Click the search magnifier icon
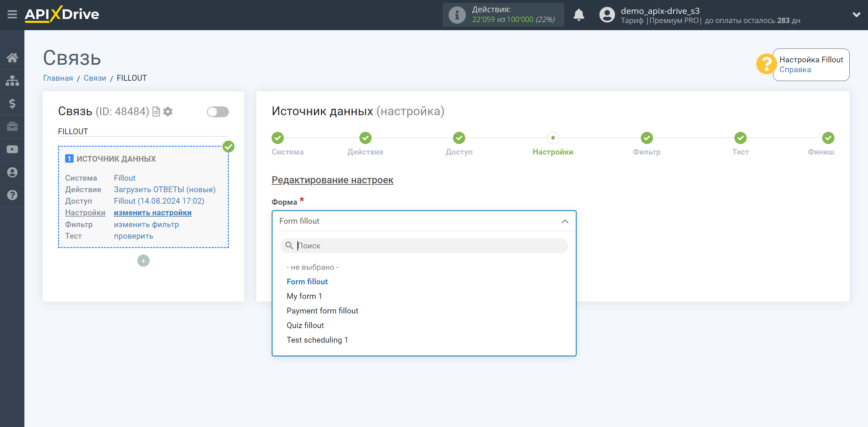The height and width of the screenshot is (427, 868). (x=289, y=245)
